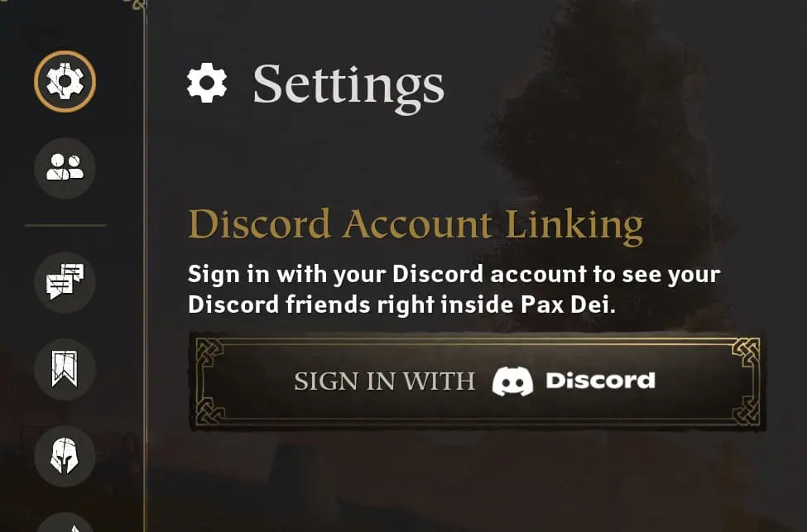Image resolution: width=807 pixels, height=532 pixels.
Task: Click the golden vertical border beside the sidebar
Action: tap(145, 266)
